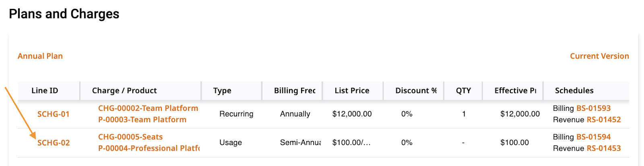Open revenue schedule RS-01452
644x166 pixels.
point(604,120)
